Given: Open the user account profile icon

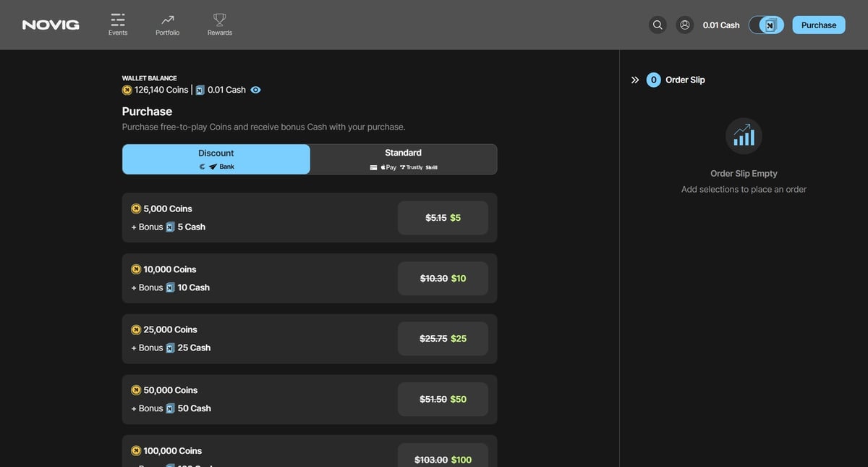Looking at the screenshot, I should pyautogui.click(x=685, y=25).
